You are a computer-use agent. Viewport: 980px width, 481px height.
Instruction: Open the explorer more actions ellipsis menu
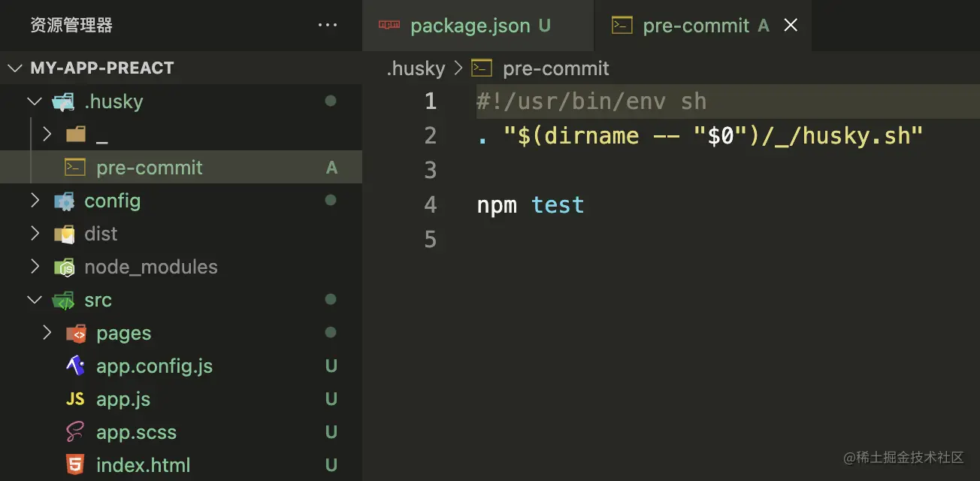pyautogui.click(x=328, y=25)
